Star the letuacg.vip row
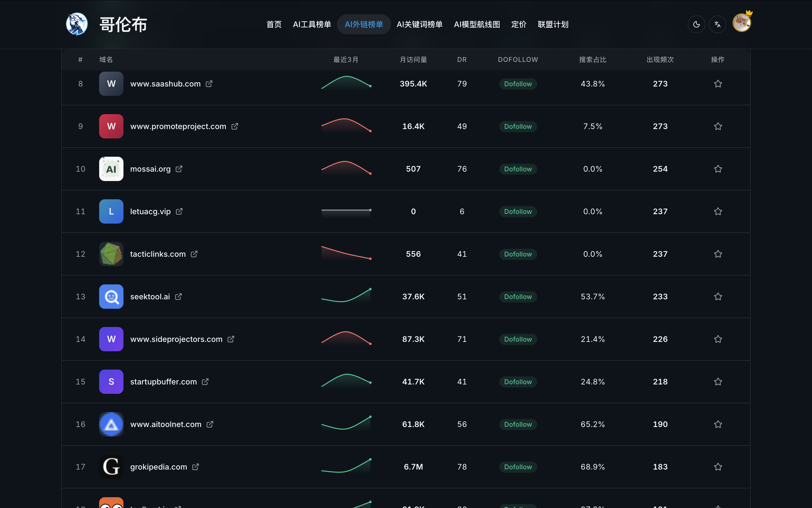Screen dimensions: 812x508 [718, 211]
